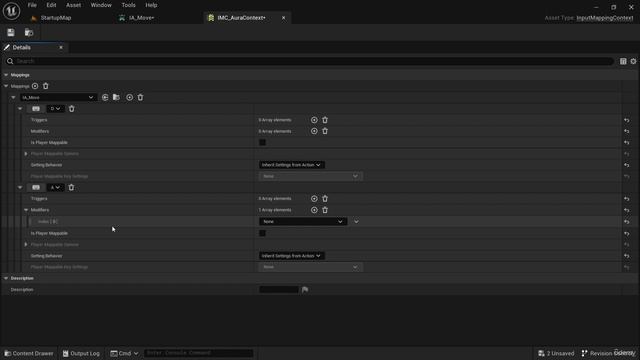Screen dimensions: 640x360
Task: Collapse the IA_Move mapping entry
Action: 13,98
